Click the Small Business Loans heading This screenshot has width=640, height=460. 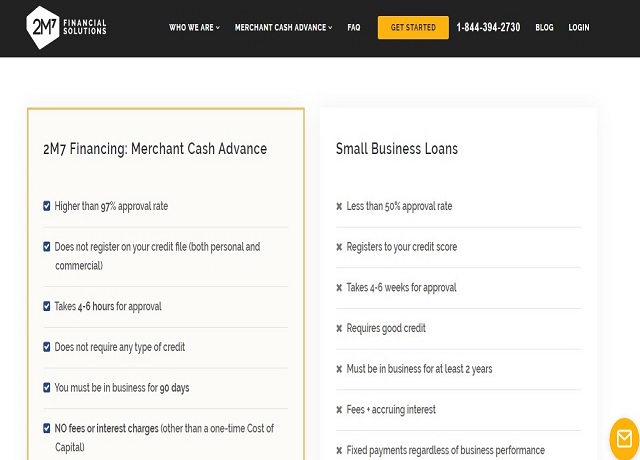397,149
